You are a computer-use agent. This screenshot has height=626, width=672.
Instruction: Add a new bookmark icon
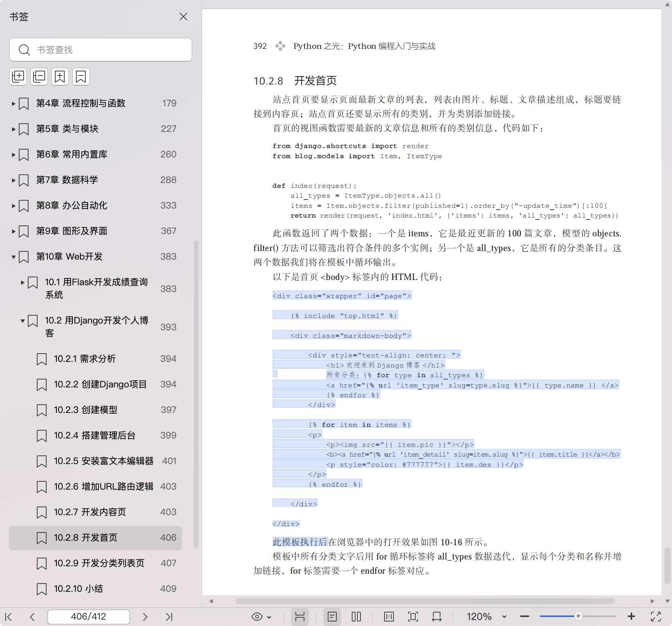[x=60, y=77]
